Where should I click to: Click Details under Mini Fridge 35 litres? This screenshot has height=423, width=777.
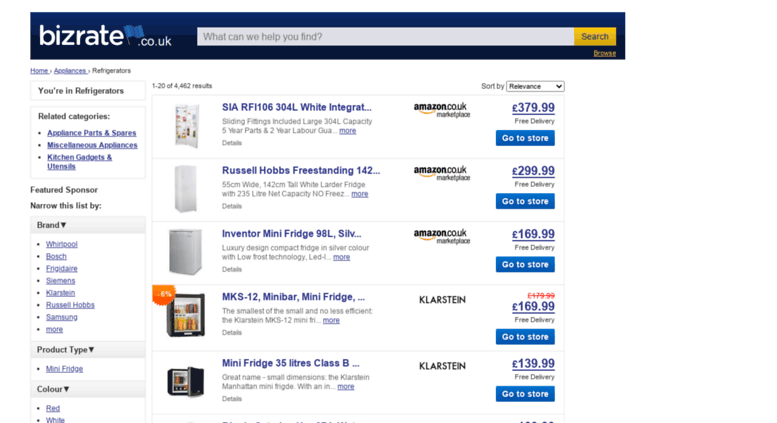(x=232, y=399)
